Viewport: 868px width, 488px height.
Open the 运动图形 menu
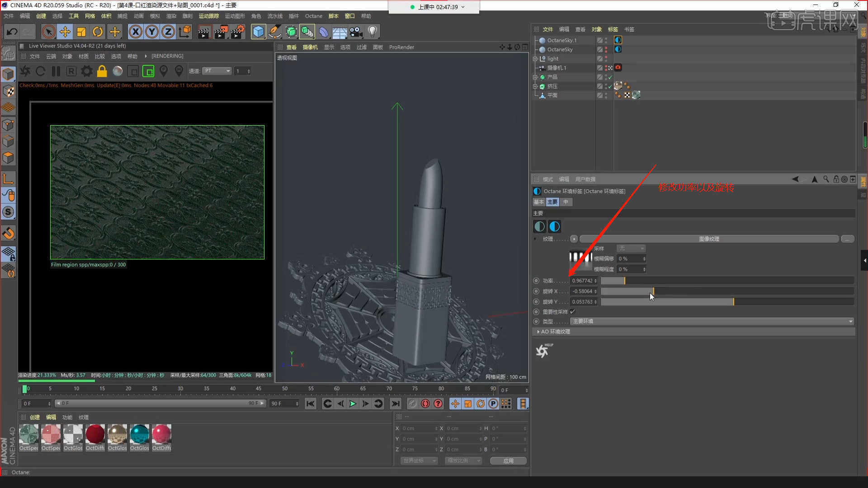coord(235,16)
